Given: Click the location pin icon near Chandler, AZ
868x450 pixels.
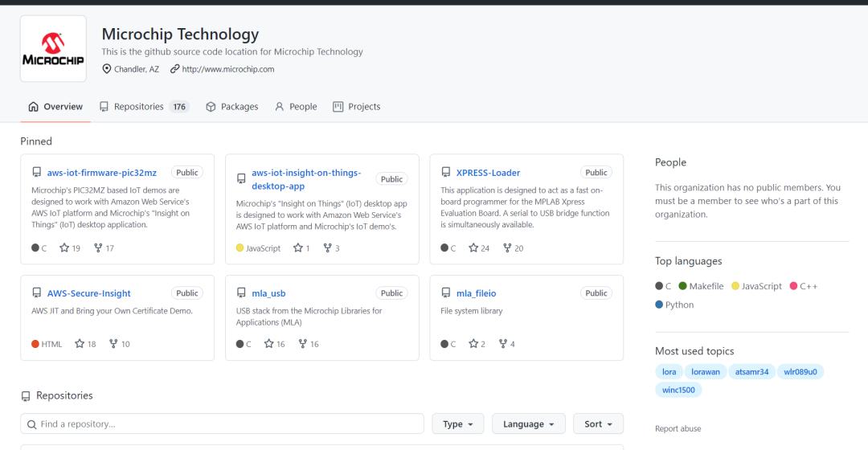Looking at the screenshot, I should tap(106, 68).
